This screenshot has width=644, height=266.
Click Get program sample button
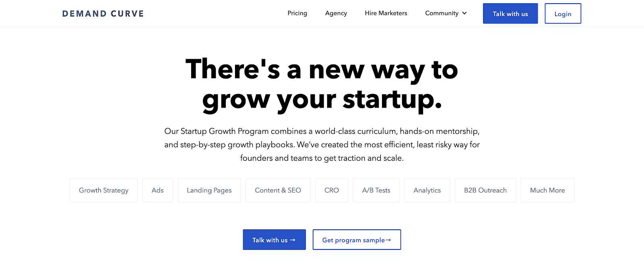(x=357, y=240)
